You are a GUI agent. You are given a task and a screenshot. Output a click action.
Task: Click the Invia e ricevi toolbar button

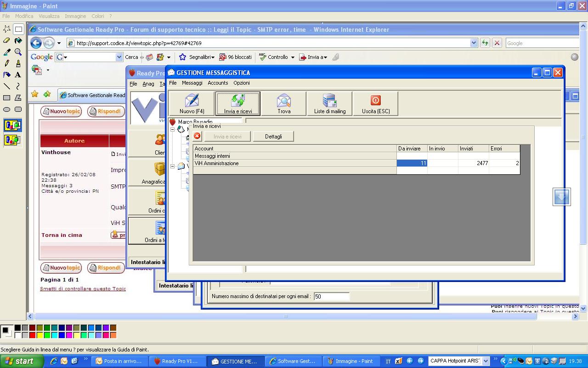238,103
